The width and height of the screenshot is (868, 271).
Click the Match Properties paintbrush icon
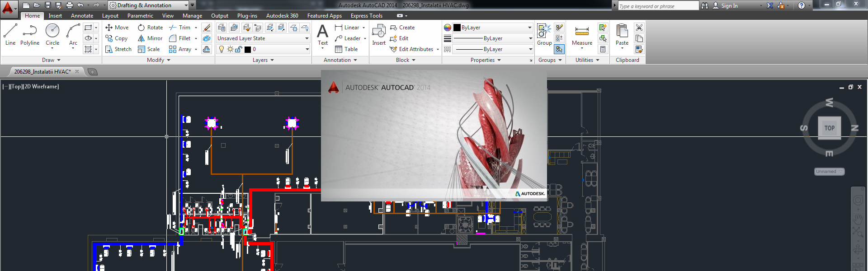[639, 49]
